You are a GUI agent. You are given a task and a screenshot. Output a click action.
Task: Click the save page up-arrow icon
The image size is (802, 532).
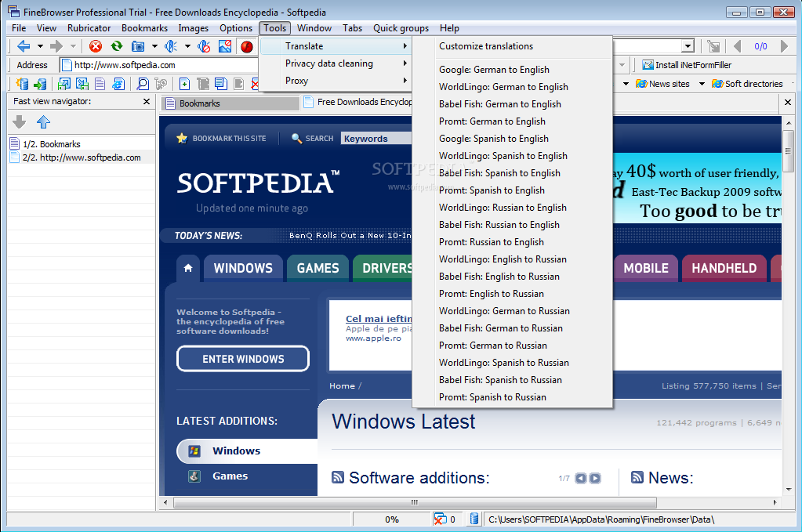64,84
